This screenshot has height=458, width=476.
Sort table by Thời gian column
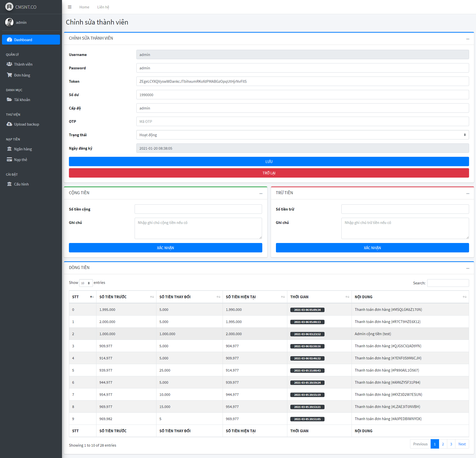coord(319,297)
